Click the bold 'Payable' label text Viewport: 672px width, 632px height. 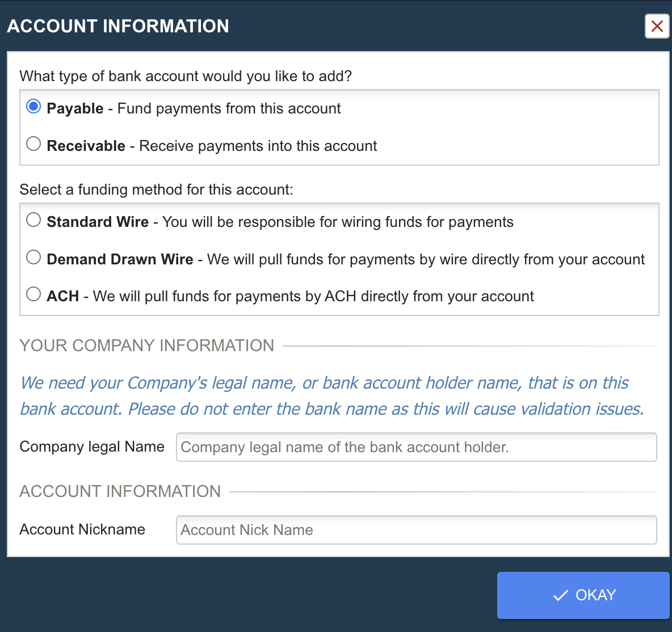(75, 108)
